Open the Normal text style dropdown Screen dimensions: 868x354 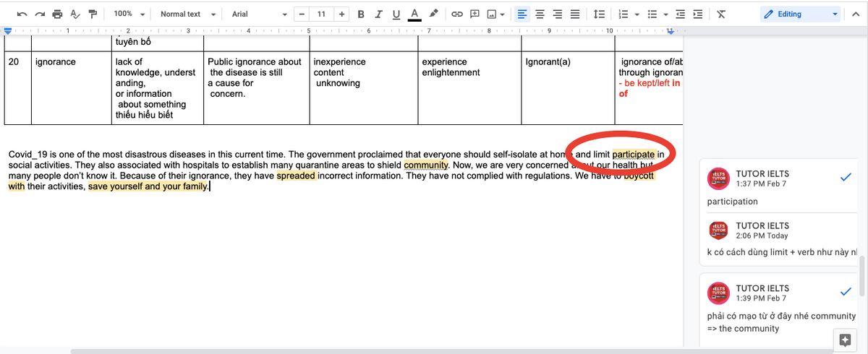pos(187,14)
